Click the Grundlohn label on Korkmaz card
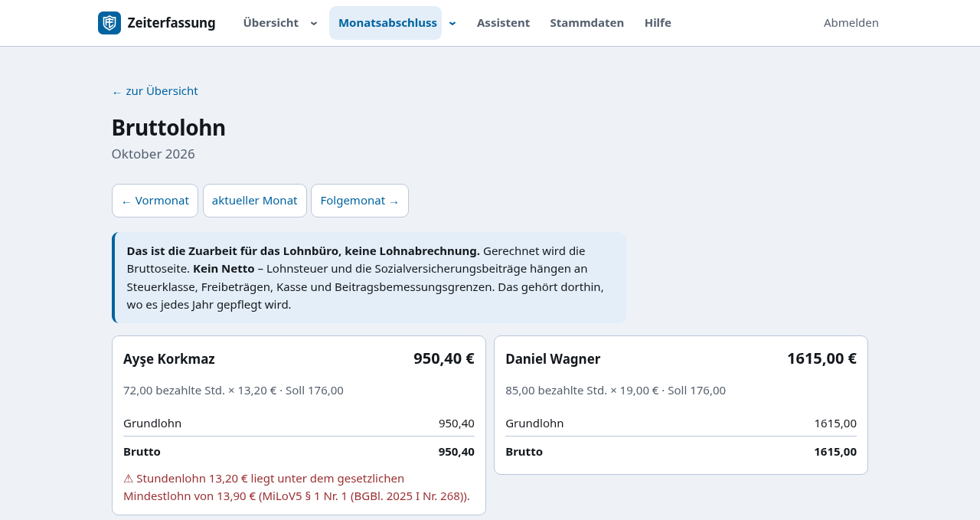This screenshot has width=980, height=520. pyautogui.click(x=152, y=424)
